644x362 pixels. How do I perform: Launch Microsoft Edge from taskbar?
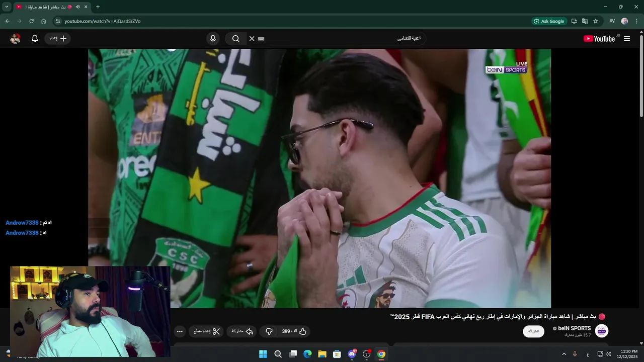pyautogui.click(x=307, y=354)
